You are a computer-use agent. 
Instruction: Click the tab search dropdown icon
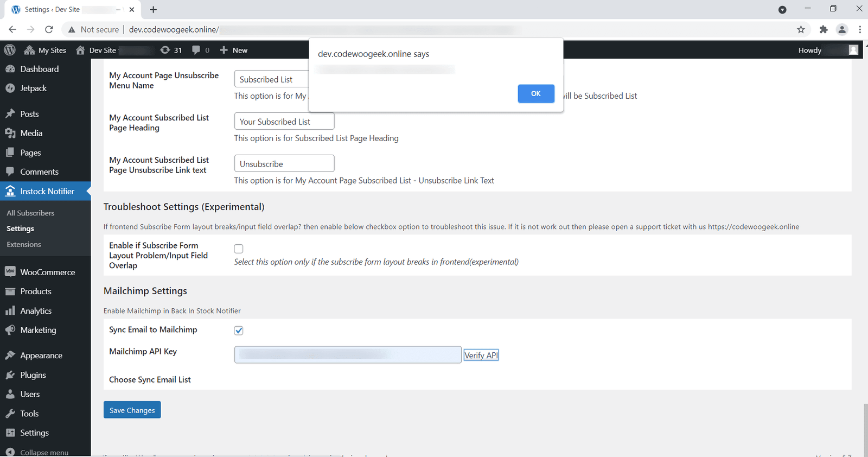tap(782, 9)
